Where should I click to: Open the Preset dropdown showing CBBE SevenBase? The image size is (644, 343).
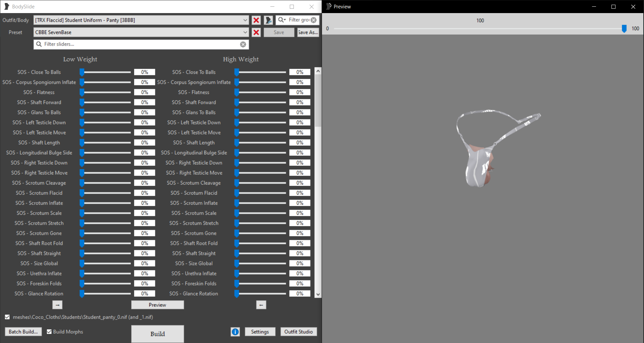(x=245, y=32)
